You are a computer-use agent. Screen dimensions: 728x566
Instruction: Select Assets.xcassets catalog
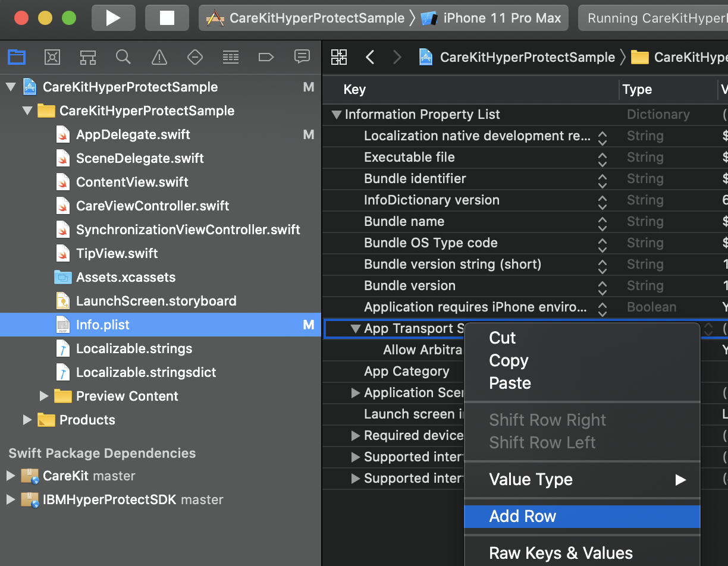click(x=126, y=277)
